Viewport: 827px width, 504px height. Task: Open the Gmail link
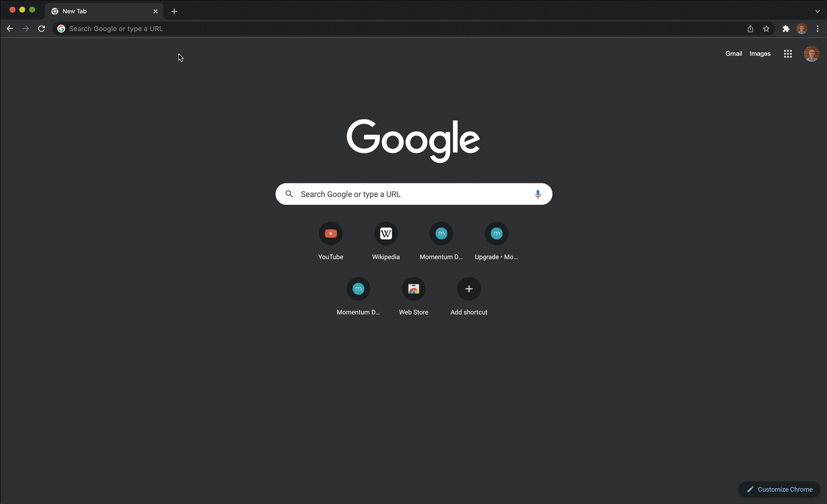pos(733,54)
